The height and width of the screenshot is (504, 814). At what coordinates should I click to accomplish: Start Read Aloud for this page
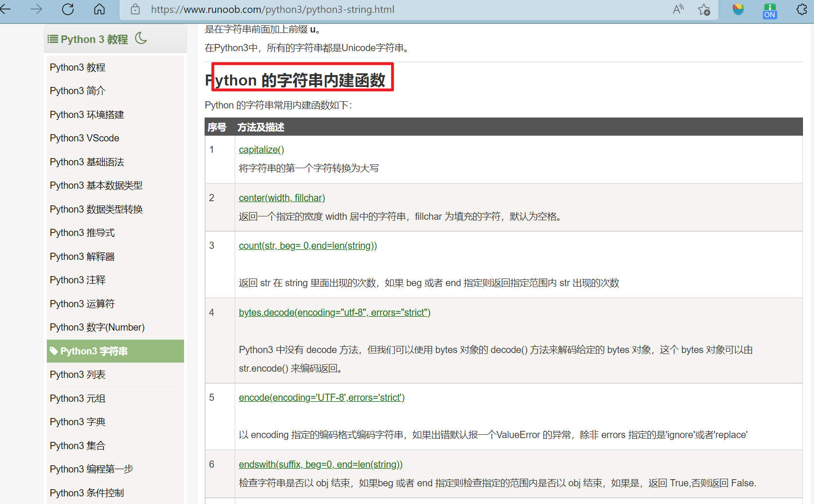pos(678,9)
